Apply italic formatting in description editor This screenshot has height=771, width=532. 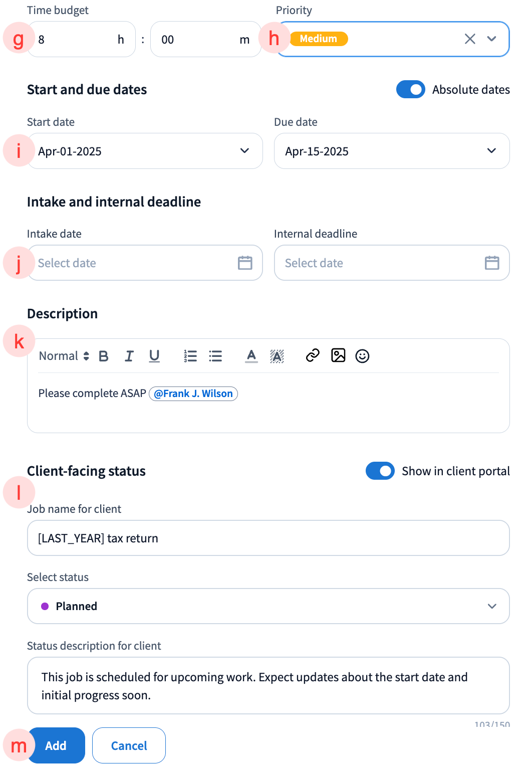click(129, 356)
